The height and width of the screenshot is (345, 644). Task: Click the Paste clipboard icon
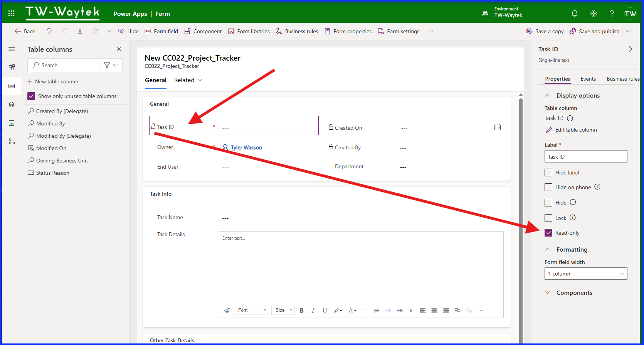(95, 31)
